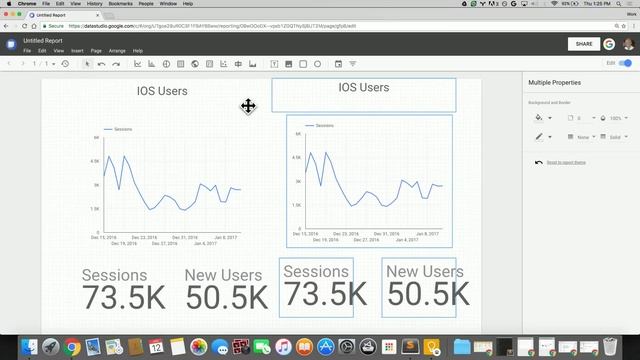Open Chrome History menu in macOS menu bar
Image resolution: width=640 pixels, height=360 pixels.
[x=94, y=4]
